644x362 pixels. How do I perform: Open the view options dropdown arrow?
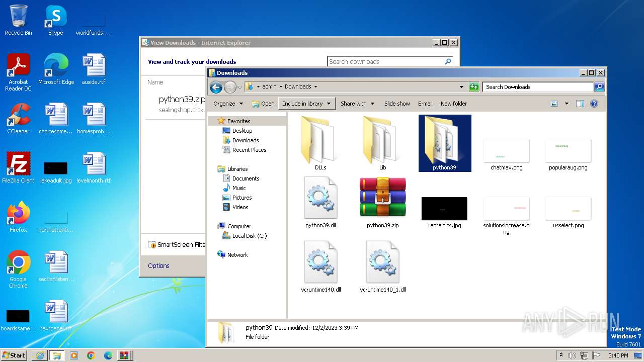click(567, 104)
